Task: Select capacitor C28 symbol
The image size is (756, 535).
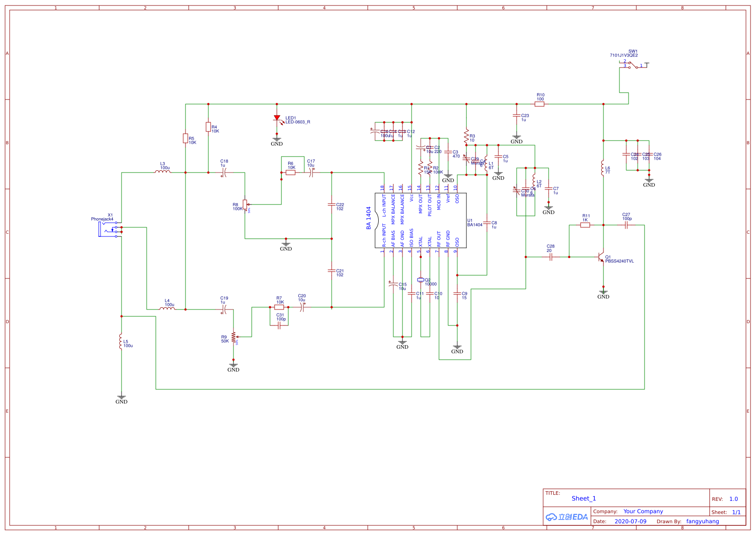Action: [551, 257]
